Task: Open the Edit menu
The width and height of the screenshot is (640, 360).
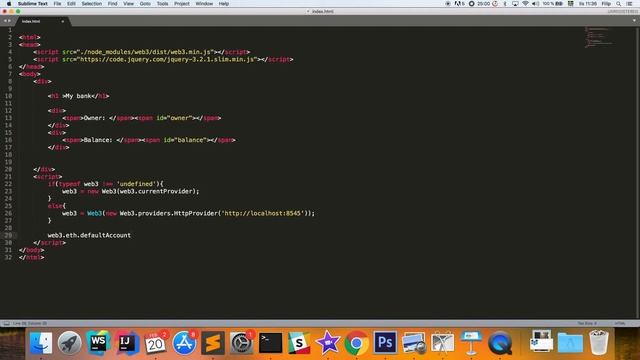Action: click(x=71, y=4)
